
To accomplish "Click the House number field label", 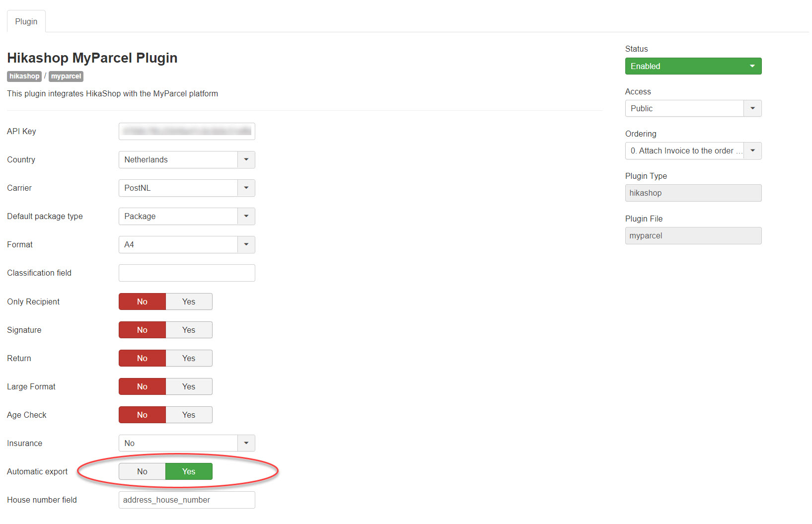I will tap(42, 500).
